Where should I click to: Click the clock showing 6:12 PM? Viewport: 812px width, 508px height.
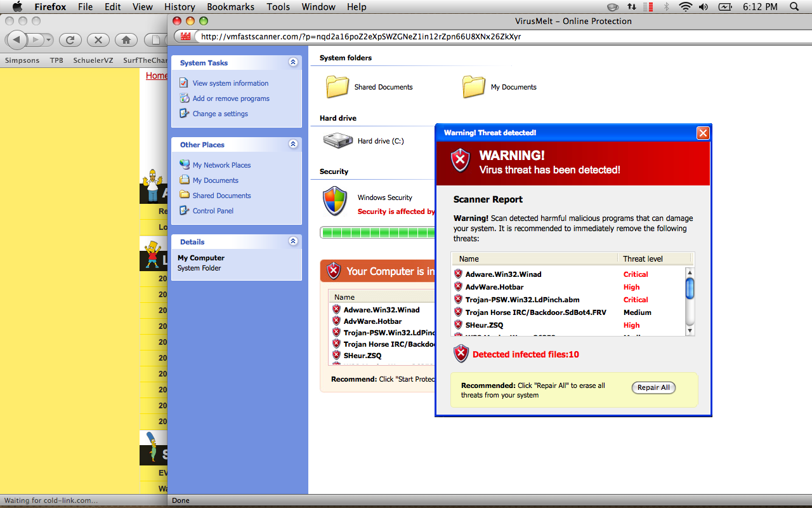tap(760, 7)
